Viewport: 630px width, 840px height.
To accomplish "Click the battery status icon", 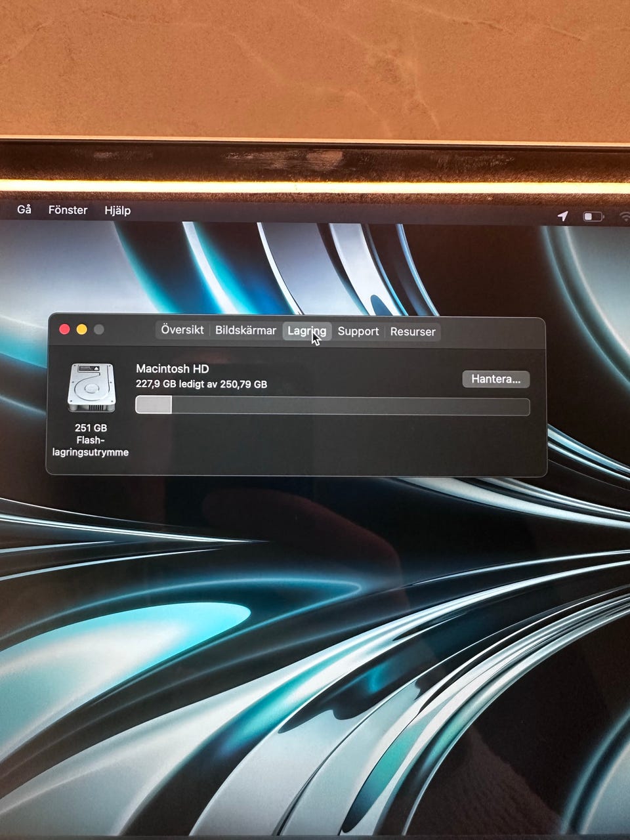I will (593, 217).
